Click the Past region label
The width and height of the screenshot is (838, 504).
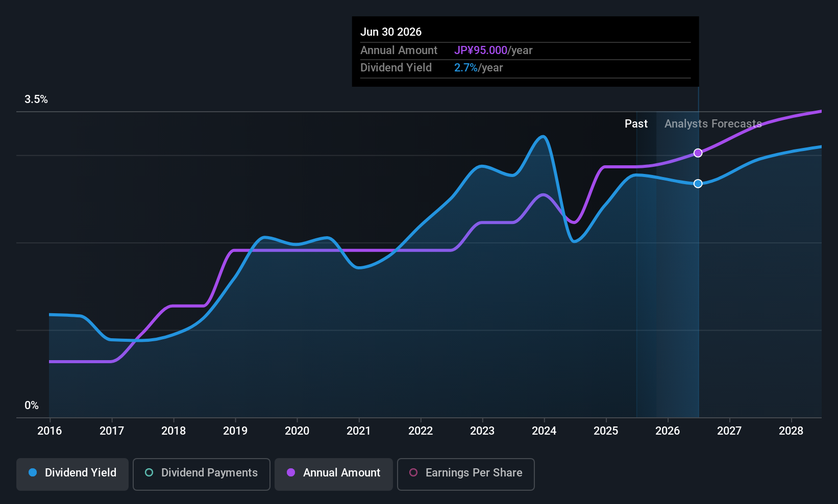pyautogui.click(x=636, y=124)
